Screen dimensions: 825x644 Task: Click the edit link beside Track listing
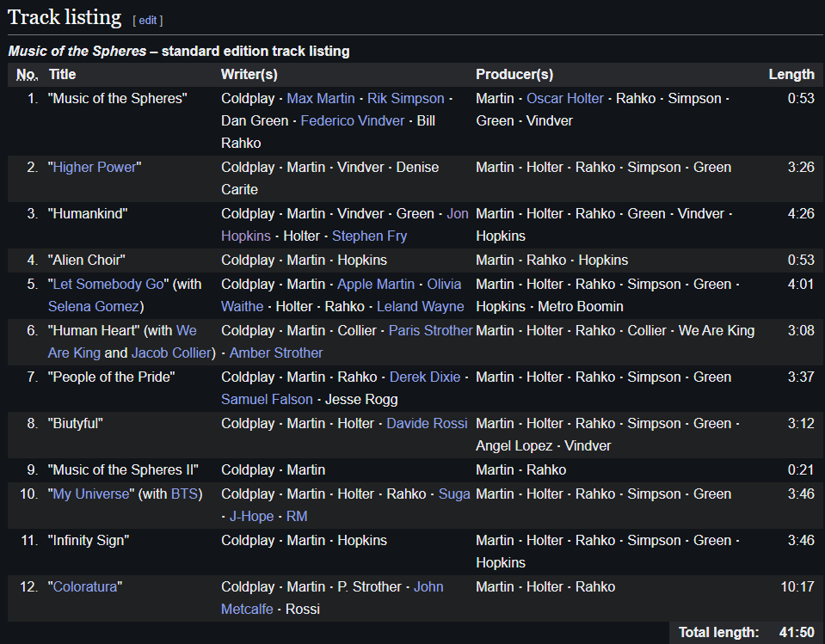point(148,20)
